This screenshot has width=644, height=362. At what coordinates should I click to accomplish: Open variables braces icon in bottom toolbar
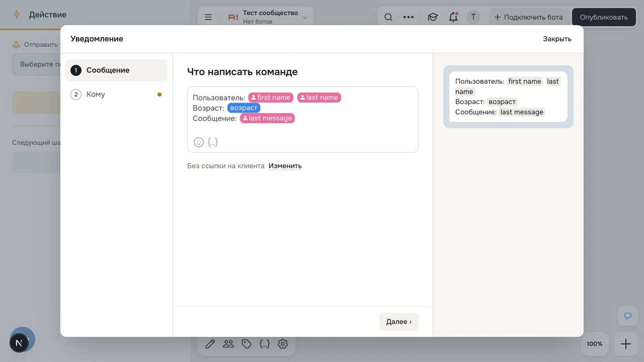[x=265, y=344]
